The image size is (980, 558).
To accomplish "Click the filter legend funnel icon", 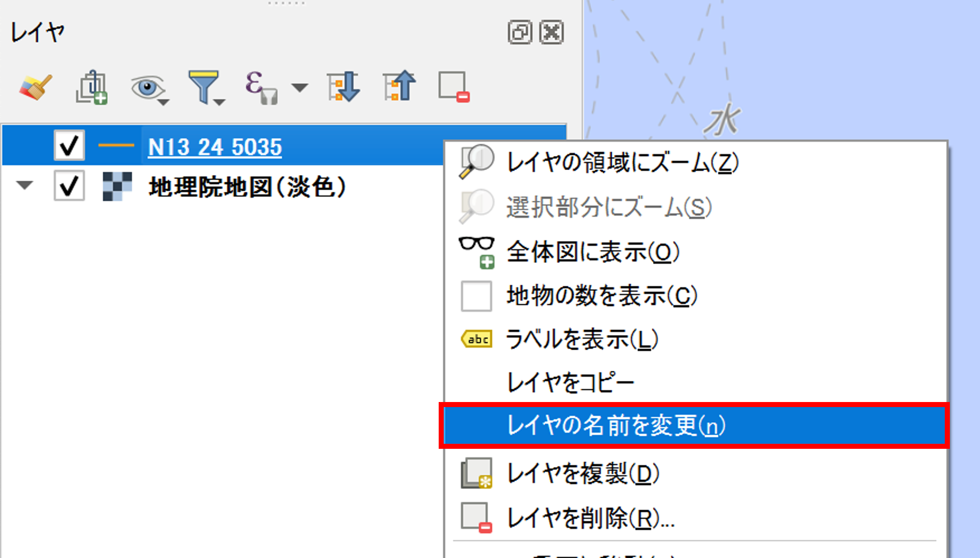I will [x=204, y=87].
